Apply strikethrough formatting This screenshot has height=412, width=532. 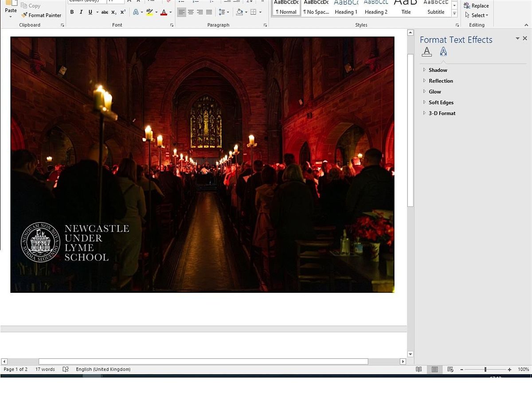coord(105,12)
